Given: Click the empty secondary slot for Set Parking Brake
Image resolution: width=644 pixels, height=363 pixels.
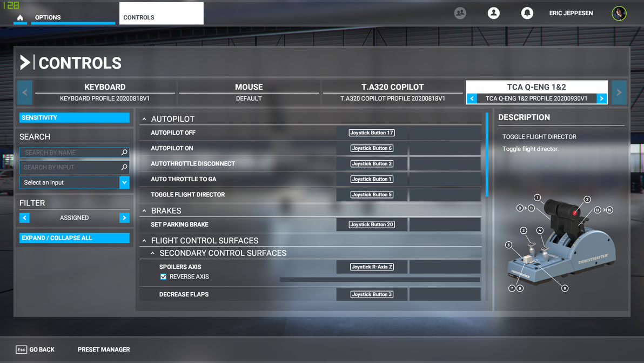Looking at the screenshot, I should coord(445,225).
